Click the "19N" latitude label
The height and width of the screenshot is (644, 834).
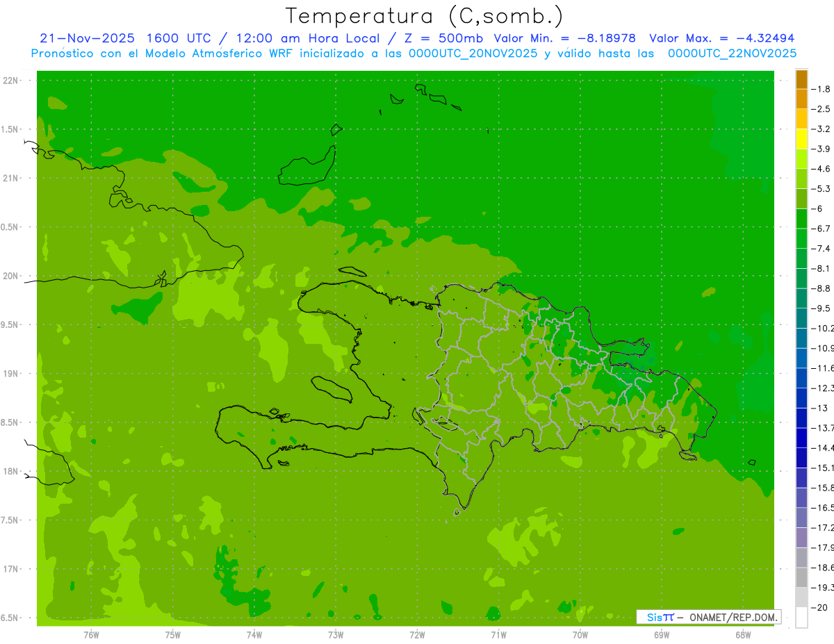[10, 373]
